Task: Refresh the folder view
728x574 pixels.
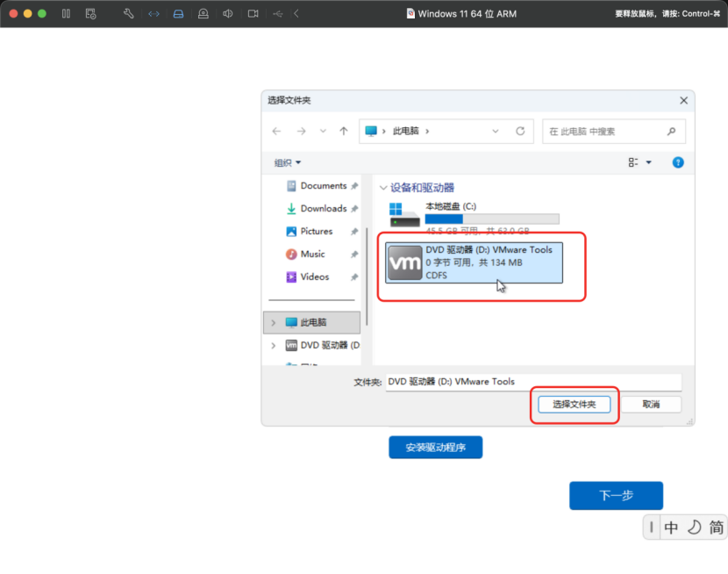Action: point(520,132)
